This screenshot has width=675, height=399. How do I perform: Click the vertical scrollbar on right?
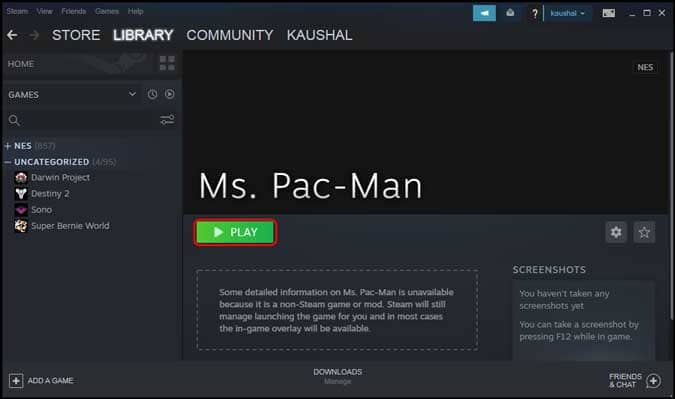click(x=671, y=185)
